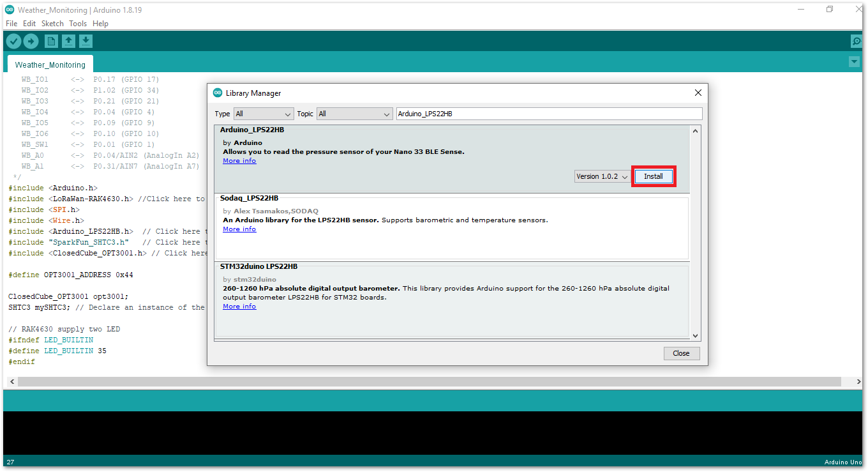Install the Arduino_LPS22HB library

[x=653, y=176]
